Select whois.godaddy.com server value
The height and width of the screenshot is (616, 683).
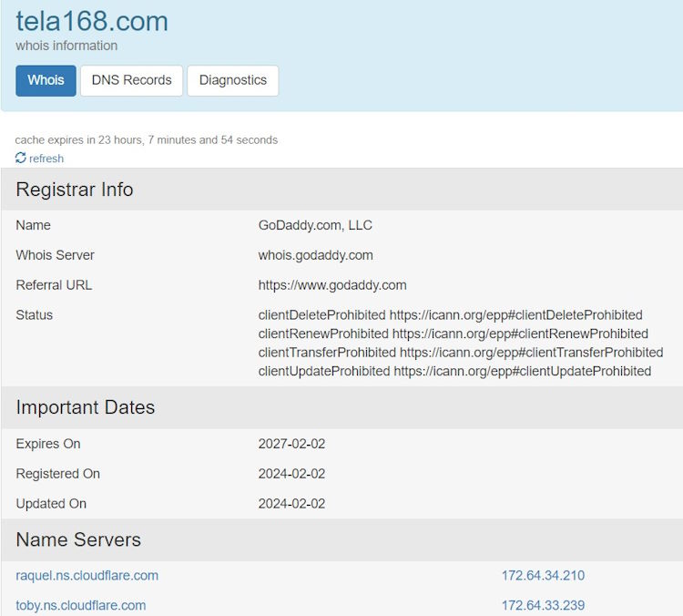point(315,255)
